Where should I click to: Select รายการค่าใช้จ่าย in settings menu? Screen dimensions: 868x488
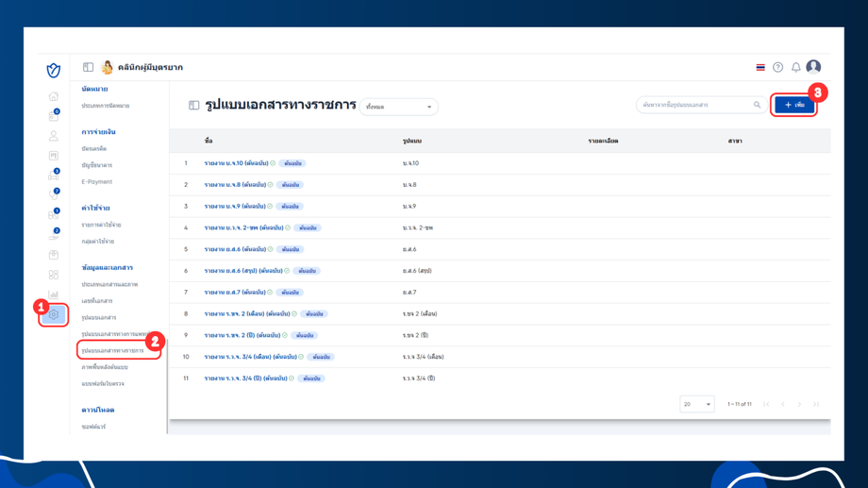coord(101,225)
